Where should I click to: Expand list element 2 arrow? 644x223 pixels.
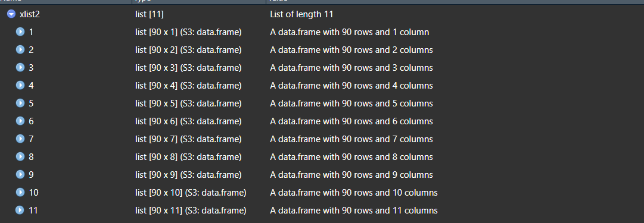click(x=20, y=49)
